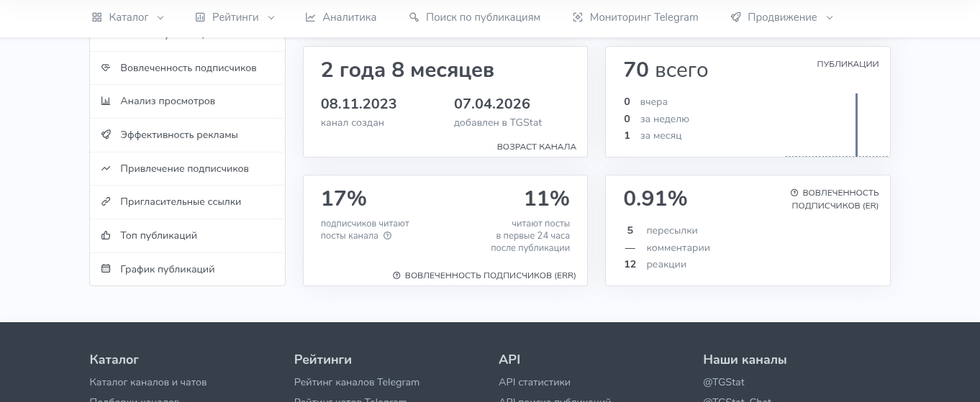
Task: Click the Продвижение rocket icon in navbar
Action: 735,17
